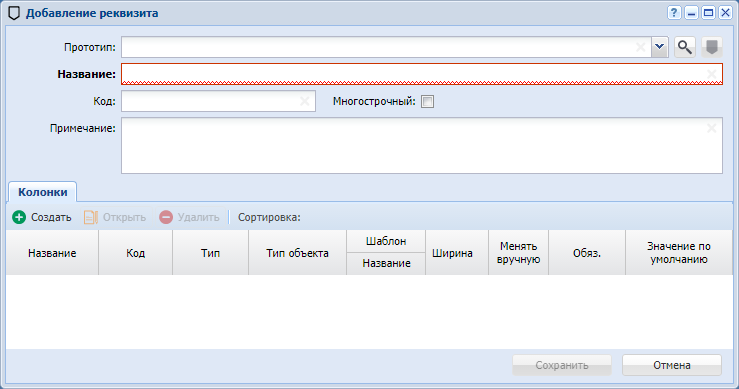Maximize the Добавление реквизита dialog
Viewport: 739px width, 389px height.
[x=708, y=13]
